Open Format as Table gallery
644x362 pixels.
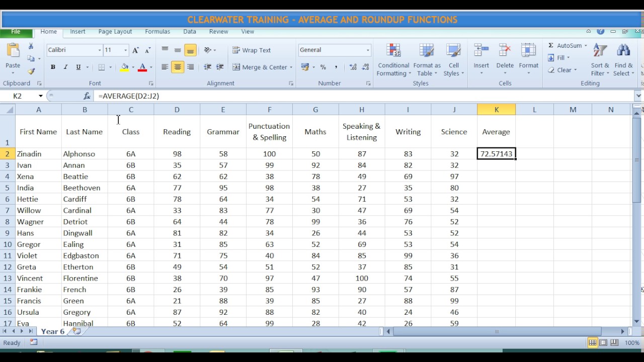427,60
